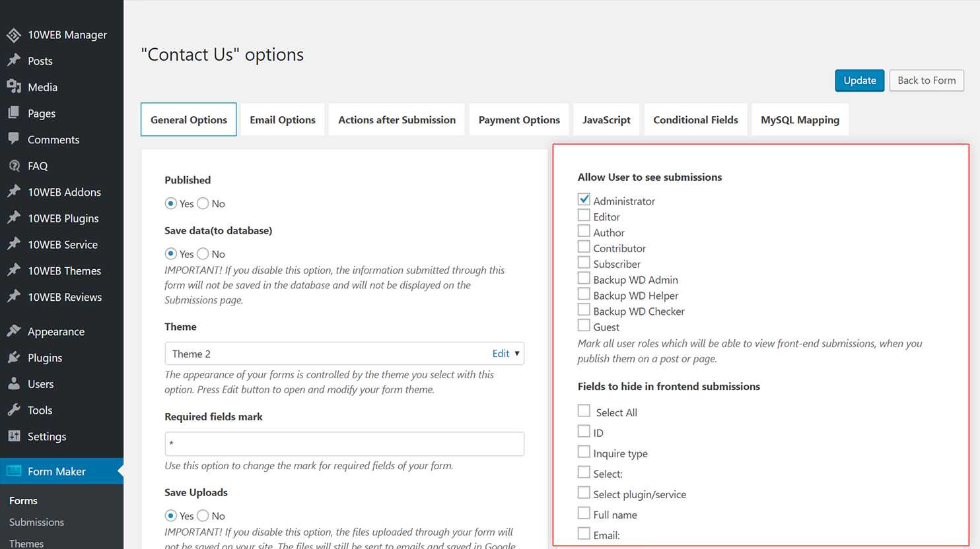Open the Appearance menu label
The image size is (980, 549).
click(56, 332)
